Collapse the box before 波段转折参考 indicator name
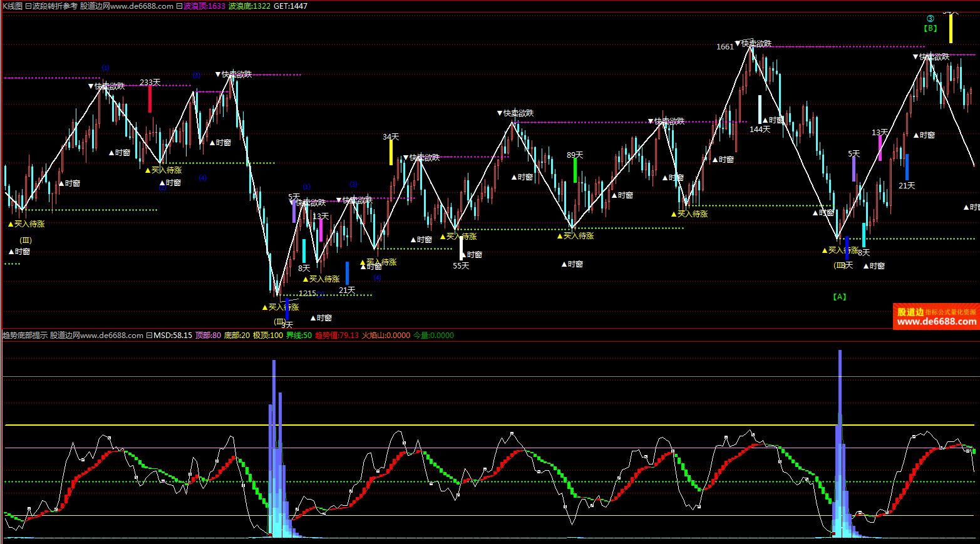 [x=28, y=6]
